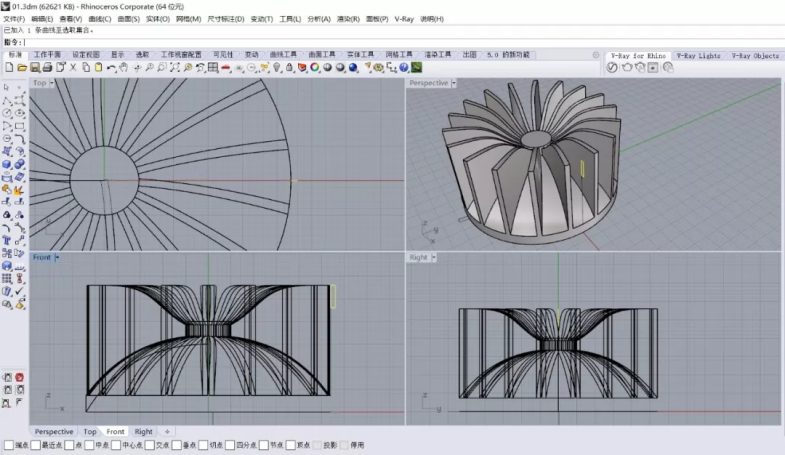Open the Top viewport title dropdown arrow
The height and width of the screenshot is (455, 785).
click(x=54, y=83)
